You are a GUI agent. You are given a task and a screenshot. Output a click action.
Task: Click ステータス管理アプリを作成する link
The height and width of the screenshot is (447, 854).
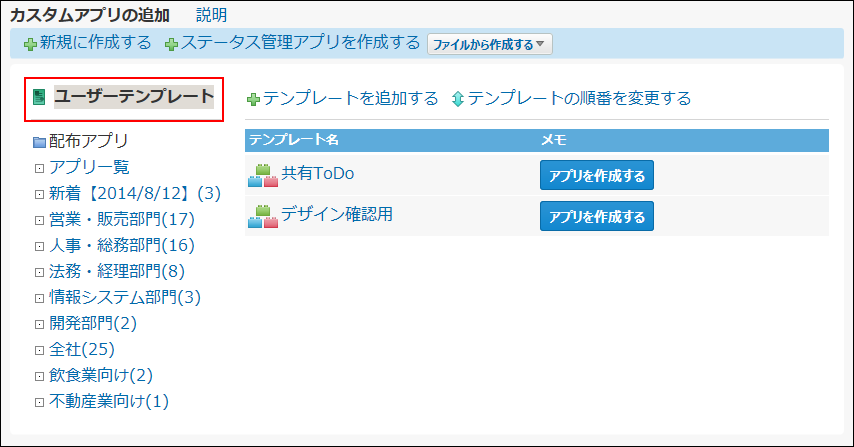300,42
